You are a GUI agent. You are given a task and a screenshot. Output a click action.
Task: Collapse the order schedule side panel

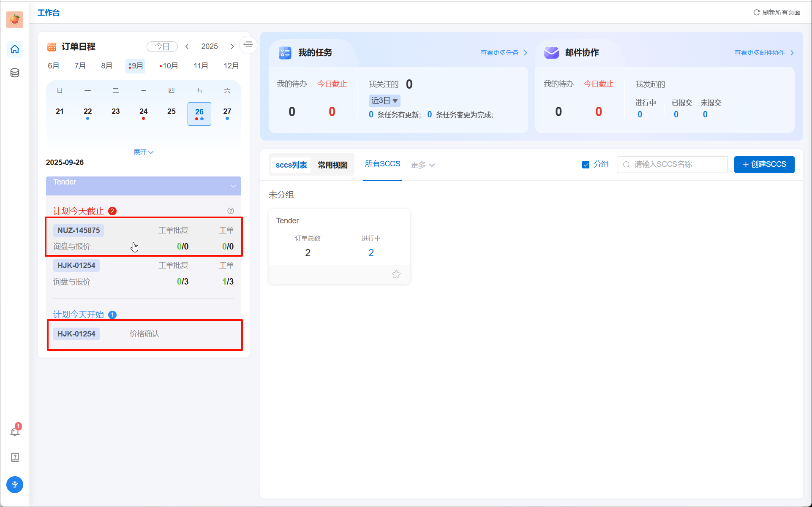[x=248, y=44]
